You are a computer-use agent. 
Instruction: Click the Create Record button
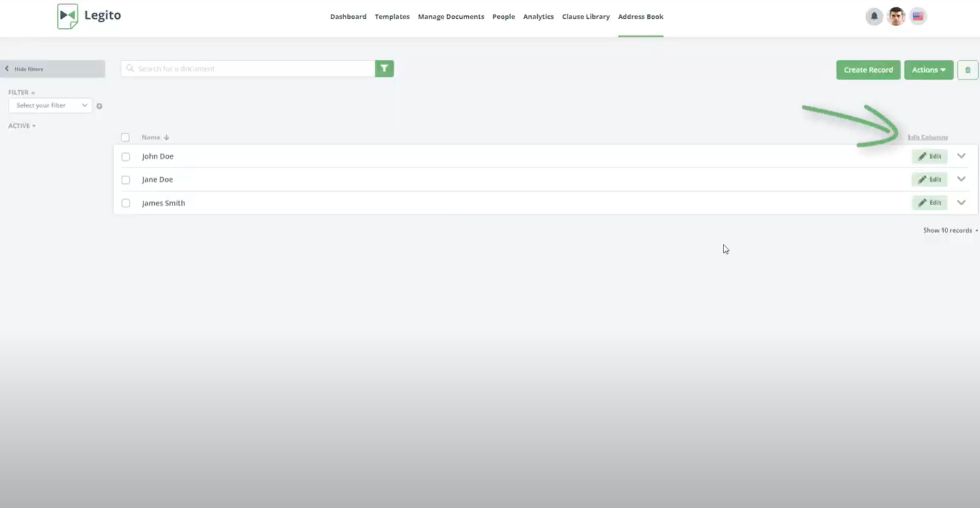tap(867, 70)
